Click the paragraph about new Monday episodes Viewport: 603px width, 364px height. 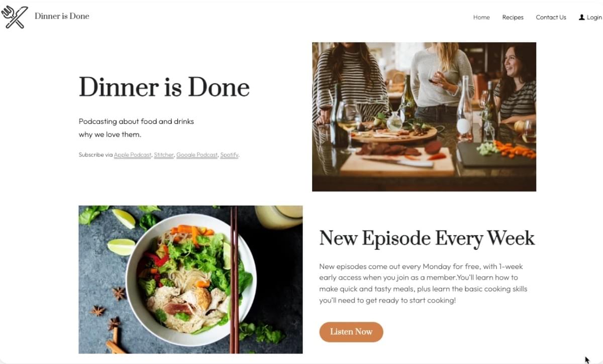423,284
